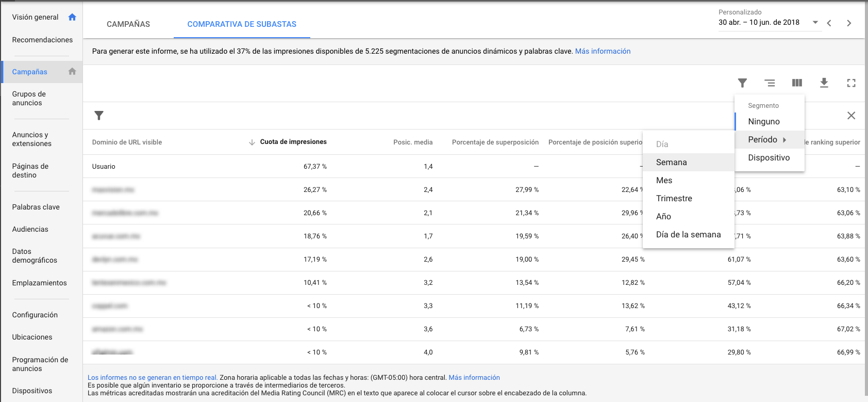Go to next date range arrow
The width and height of the screenshot is (868, 402).
(x=849, y=23)
